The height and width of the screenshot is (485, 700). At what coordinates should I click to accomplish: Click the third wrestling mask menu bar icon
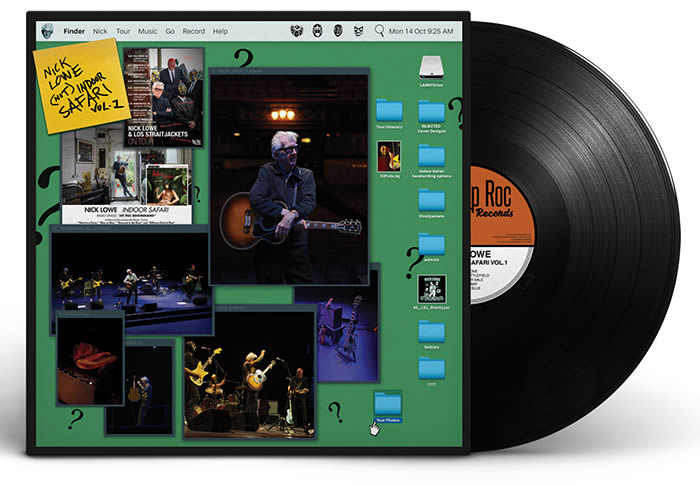coord(338,31)
